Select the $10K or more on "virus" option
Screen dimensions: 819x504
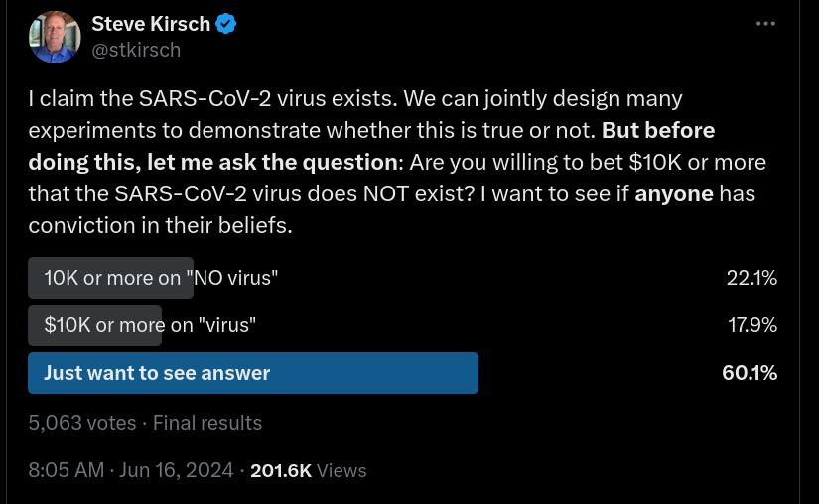tap(150, 325)
